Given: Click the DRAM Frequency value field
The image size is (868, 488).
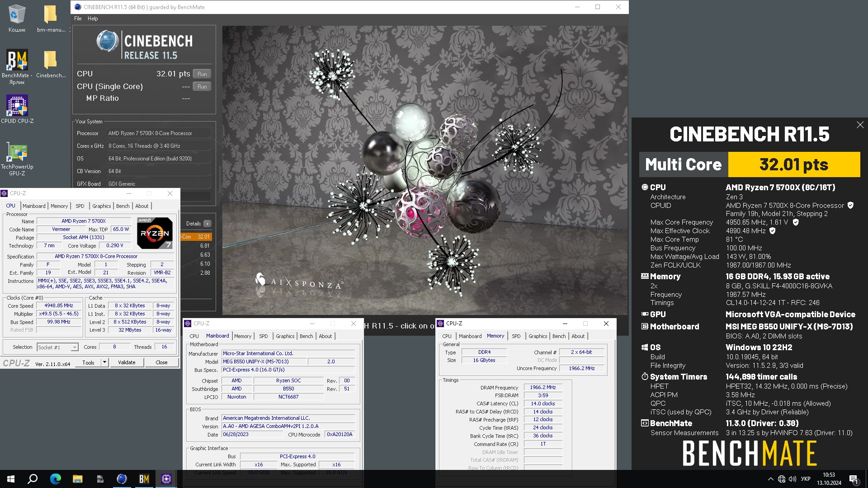Looking at the screenshot, I should tap(543, 388).
